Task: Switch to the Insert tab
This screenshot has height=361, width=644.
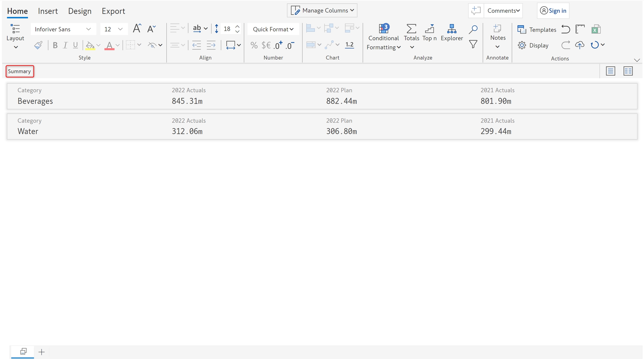Action: coord(48,11)
